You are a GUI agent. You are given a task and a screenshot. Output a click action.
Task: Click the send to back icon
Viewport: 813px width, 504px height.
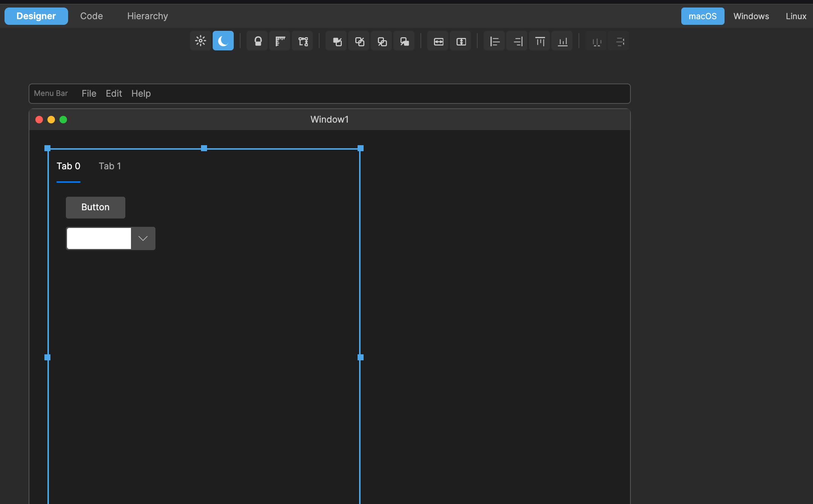pos(404,41)
